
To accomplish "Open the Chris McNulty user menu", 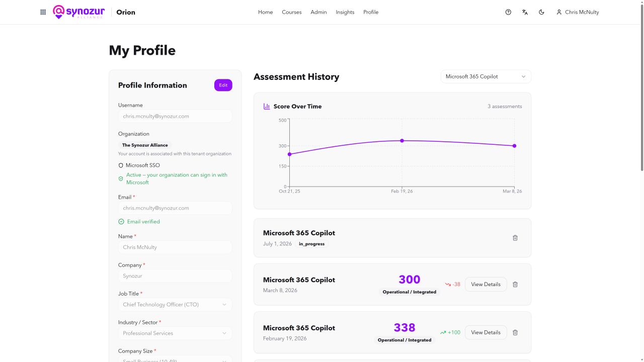I will click(x=578, y=12).
